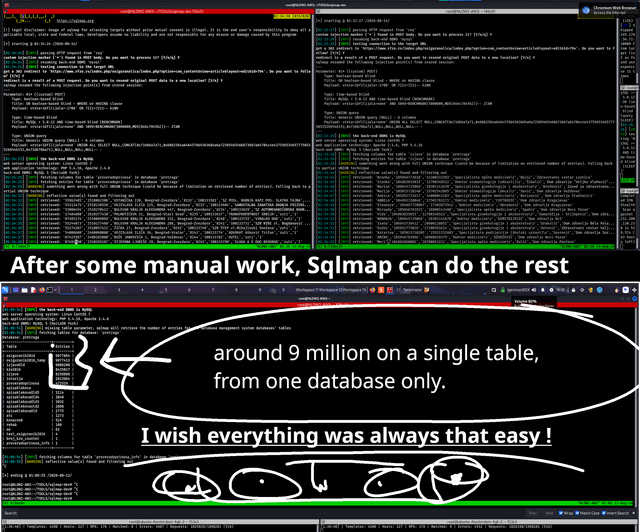Switch to workspace 1

tap(72, 290)
